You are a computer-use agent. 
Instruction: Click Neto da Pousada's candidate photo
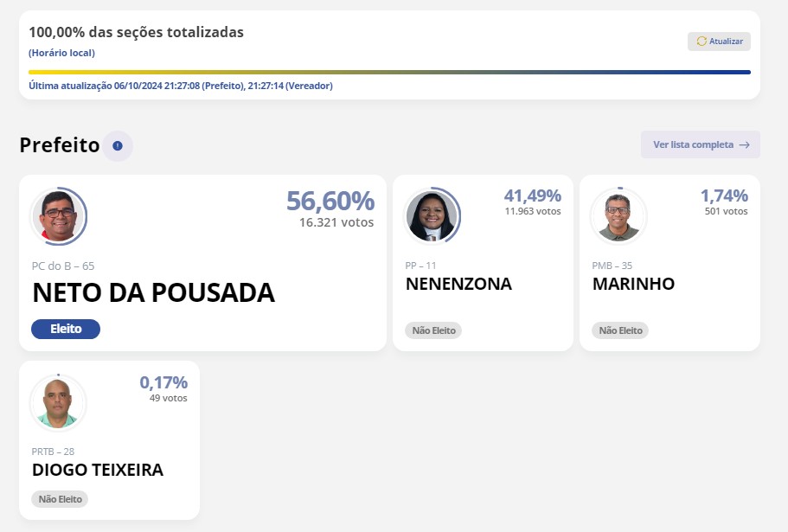(x=58, y=216)
